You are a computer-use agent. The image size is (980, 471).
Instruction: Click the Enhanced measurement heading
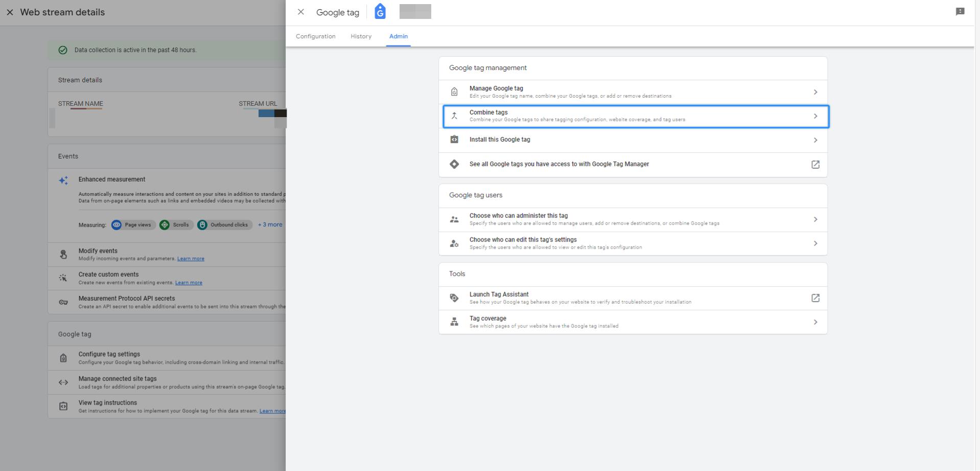(112, 180)
